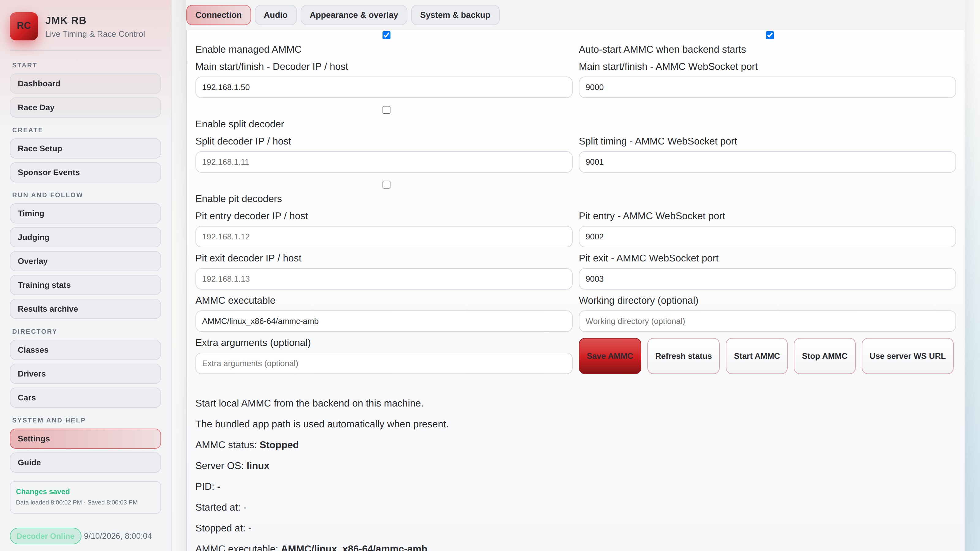Screen dimensions: 980x551
Task: Open the Audio tab
Action: pyautogui.click(x=275, y=15)
